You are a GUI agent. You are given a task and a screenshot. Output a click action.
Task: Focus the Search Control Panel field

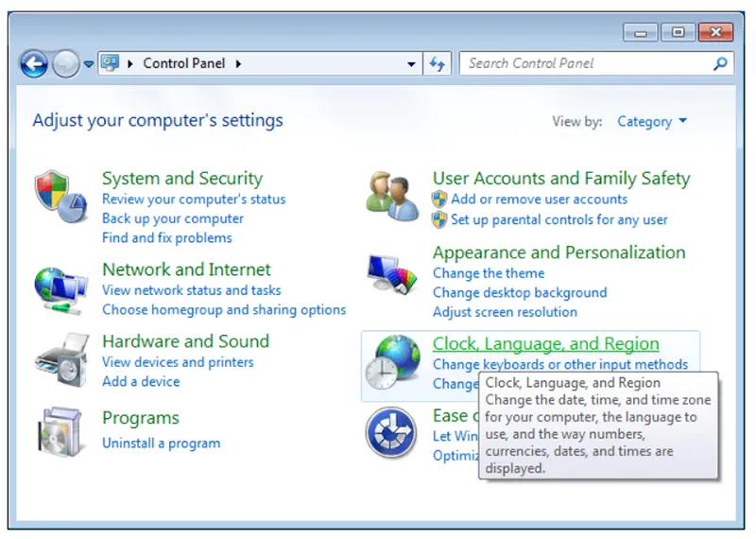tap(596, 63)
